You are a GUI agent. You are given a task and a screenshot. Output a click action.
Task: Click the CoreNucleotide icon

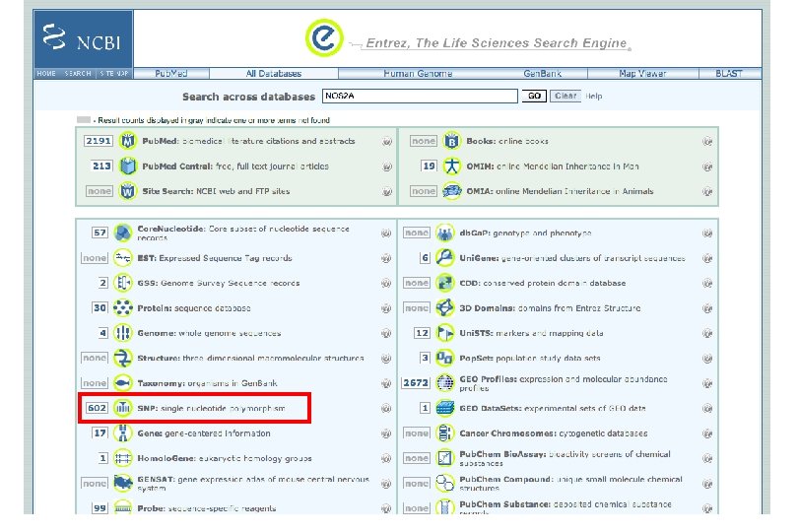tap(122, 233)
